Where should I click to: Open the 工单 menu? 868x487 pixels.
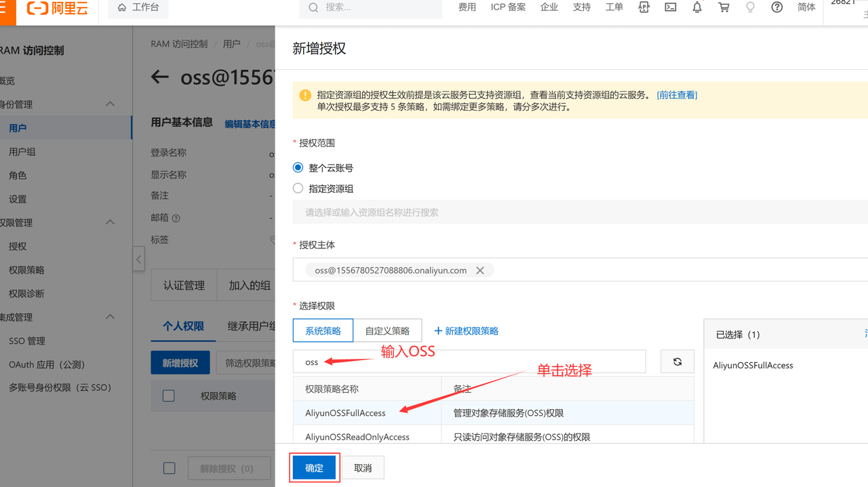point(614,7)
